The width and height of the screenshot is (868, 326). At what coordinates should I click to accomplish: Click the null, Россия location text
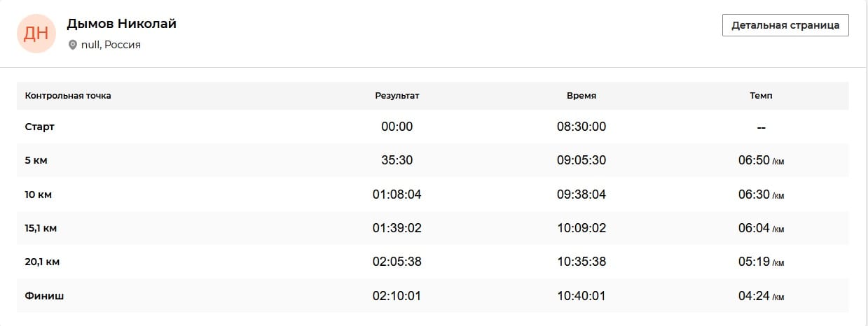(x=111, y=45)
